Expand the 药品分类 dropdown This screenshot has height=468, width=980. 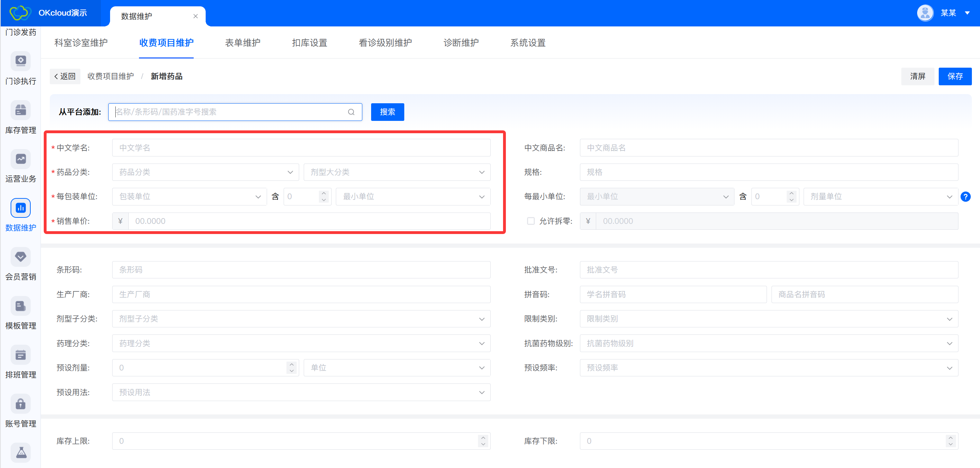[205, 172]
